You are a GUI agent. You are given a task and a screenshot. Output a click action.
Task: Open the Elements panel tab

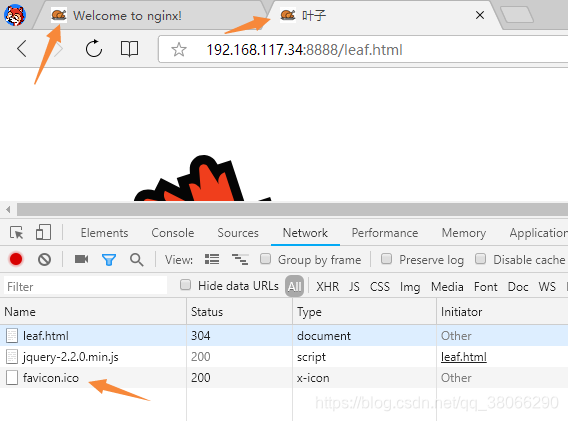(104, 233)
